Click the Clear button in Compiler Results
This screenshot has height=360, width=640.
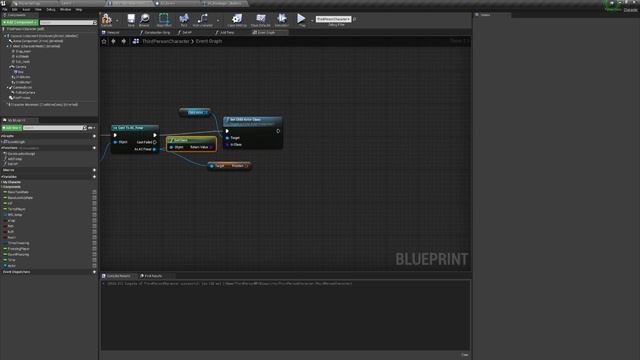tap(464, 355)
